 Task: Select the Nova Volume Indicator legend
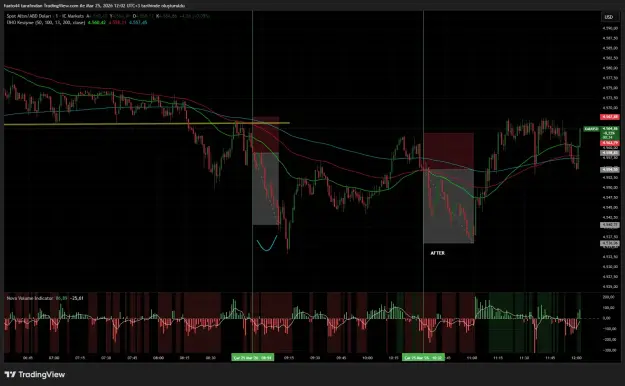coord(30,298)
